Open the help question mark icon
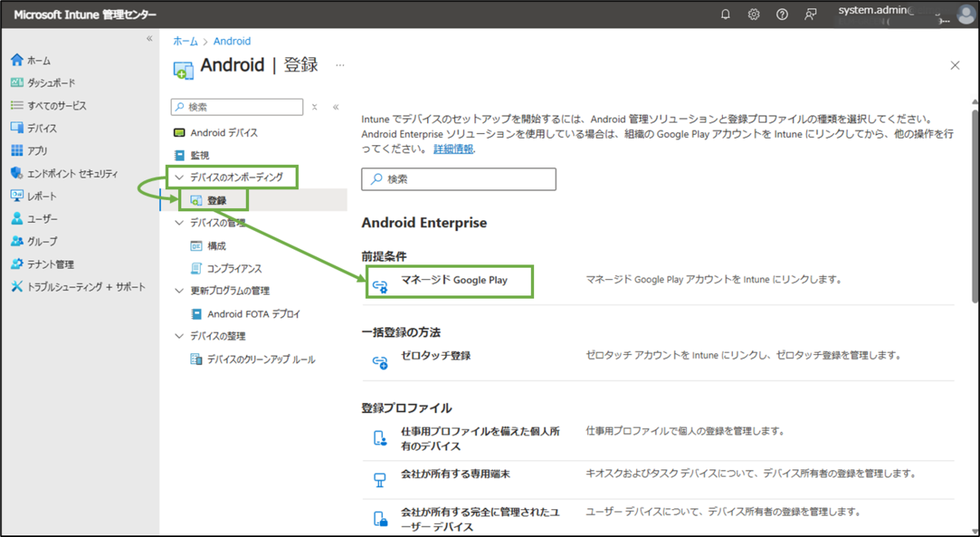The image size is (980, 537). [782, 15]
